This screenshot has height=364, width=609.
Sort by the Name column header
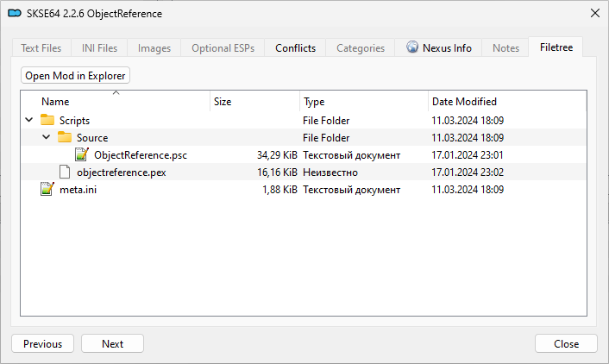click(116, 102)
